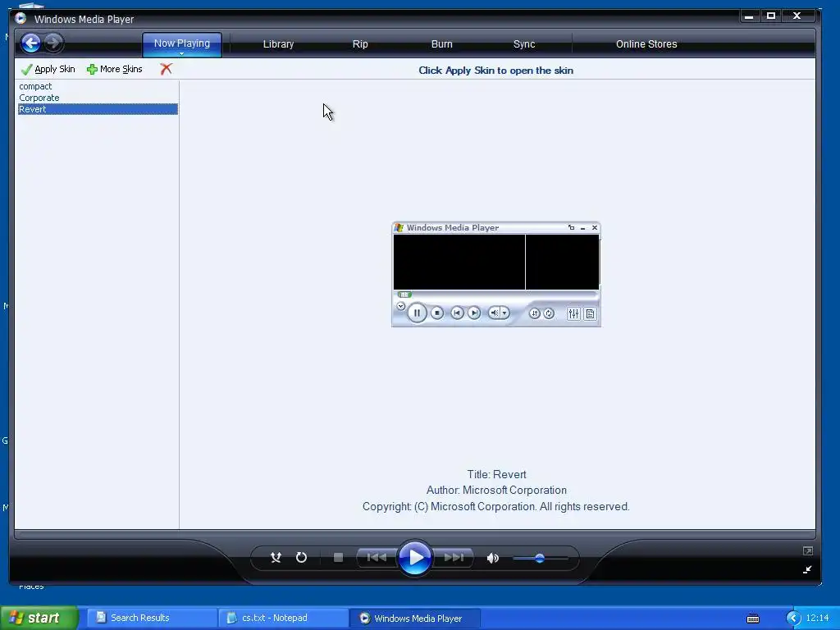Adjust the main volume slider

tap(540, 558)
